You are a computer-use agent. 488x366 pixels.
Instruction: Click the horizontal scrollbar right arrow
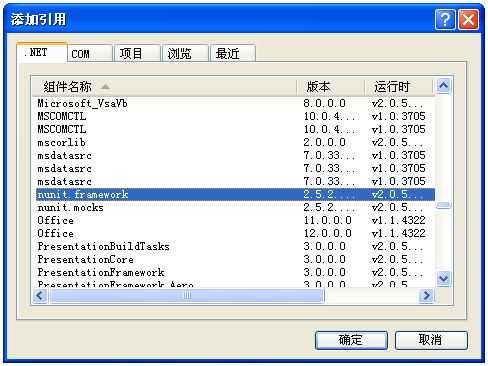[426, 295]
